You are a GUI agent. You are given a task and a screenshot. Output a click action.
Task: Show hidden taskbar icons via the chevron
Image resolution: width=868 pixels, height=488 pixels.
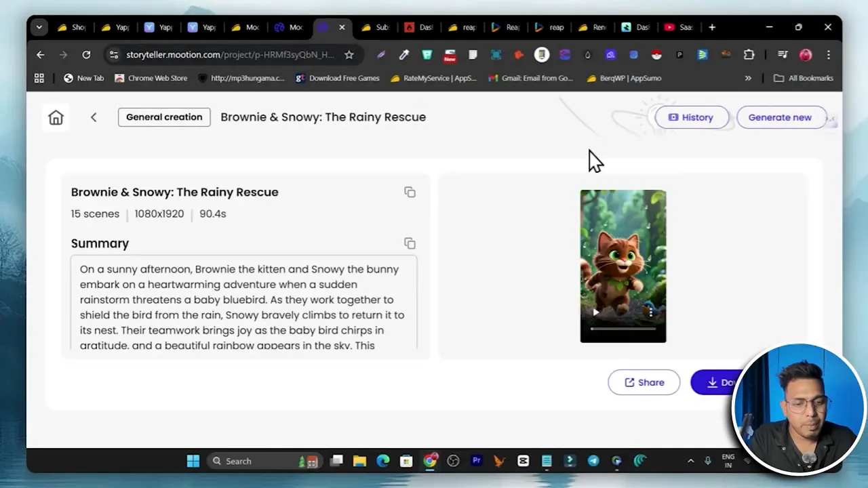tap(690, 461)
